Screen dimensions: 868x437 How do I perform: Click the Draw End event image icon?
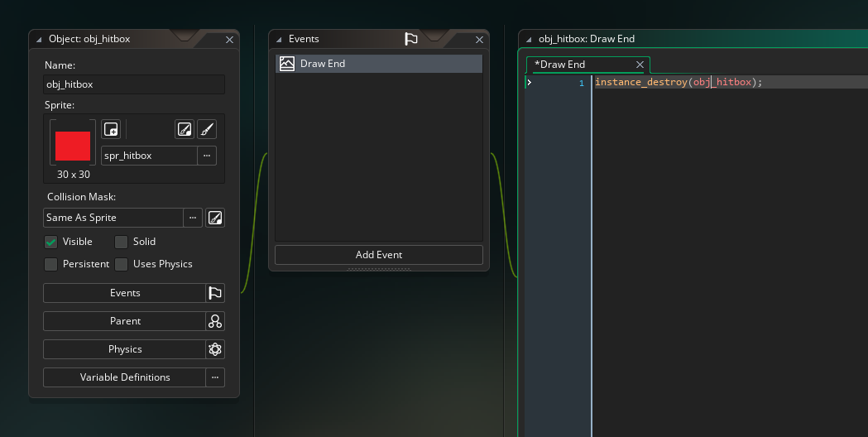[287, 64]
